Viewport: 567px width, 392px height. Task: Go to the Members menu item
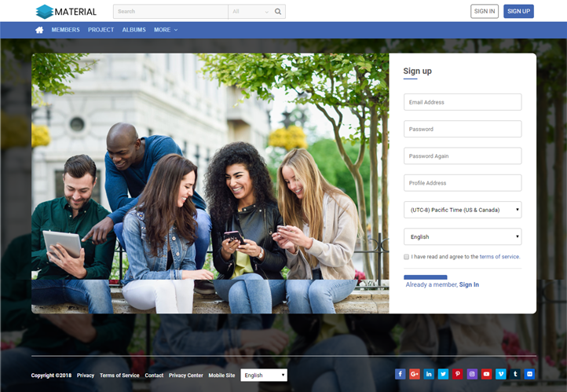point(65,30)
